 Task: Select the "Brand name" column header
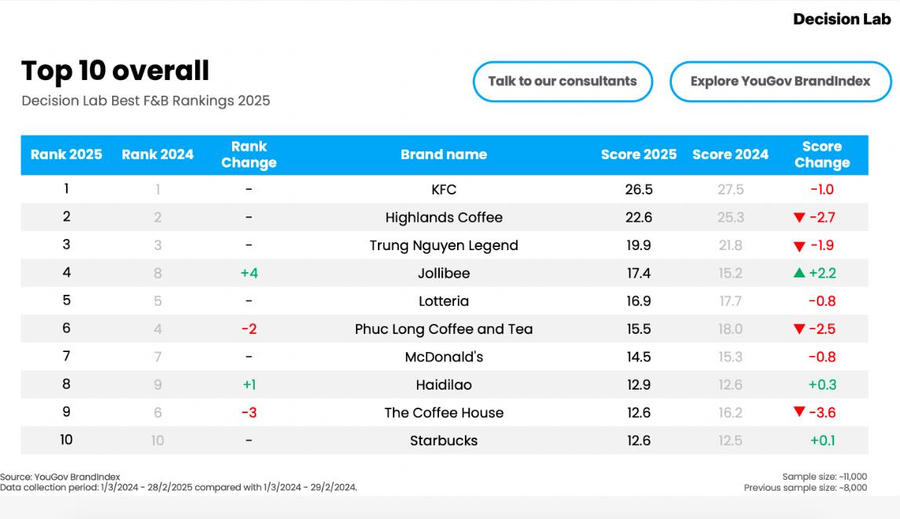click(444, 154)
